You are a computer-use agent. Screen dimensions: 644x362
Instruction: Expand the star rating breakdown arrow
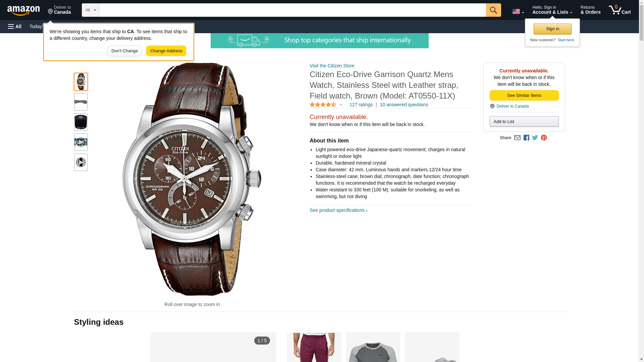[341, 105]
